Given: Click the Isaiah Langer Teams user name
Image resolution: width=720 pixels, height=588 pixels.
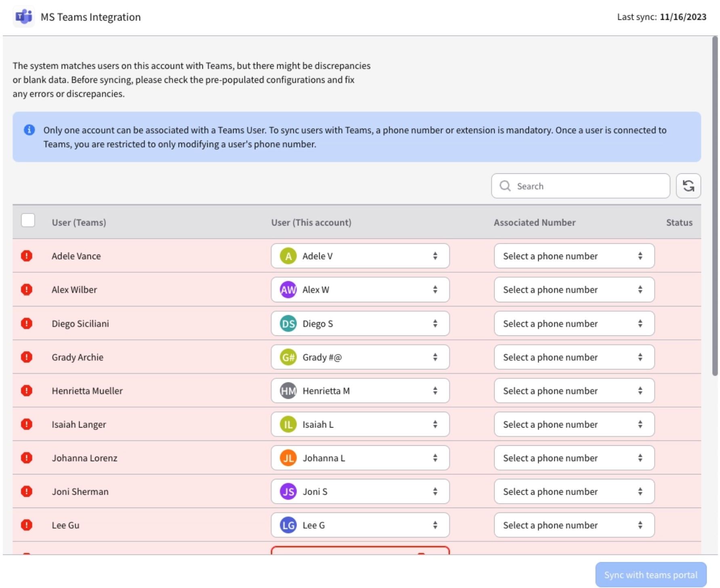Looking at the screenshot, I should tap(79, 424).
